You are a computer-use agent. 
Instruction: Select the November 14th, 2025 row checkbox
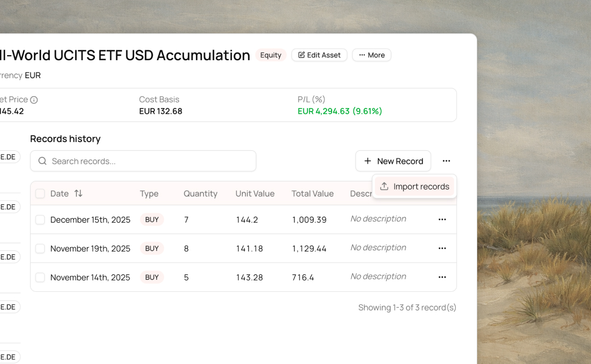40,278
